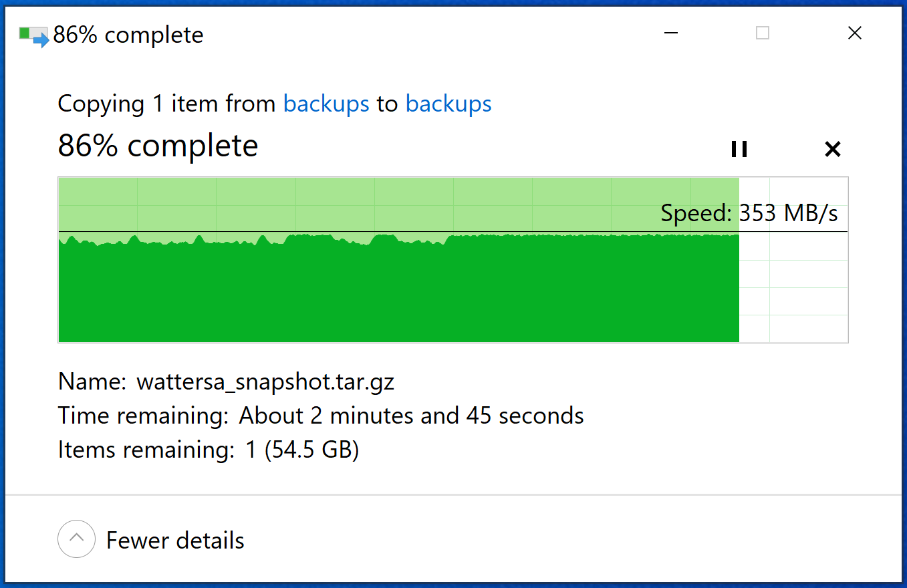Click the disabled maximize window button
907x588 pixels.
(763, 33)
